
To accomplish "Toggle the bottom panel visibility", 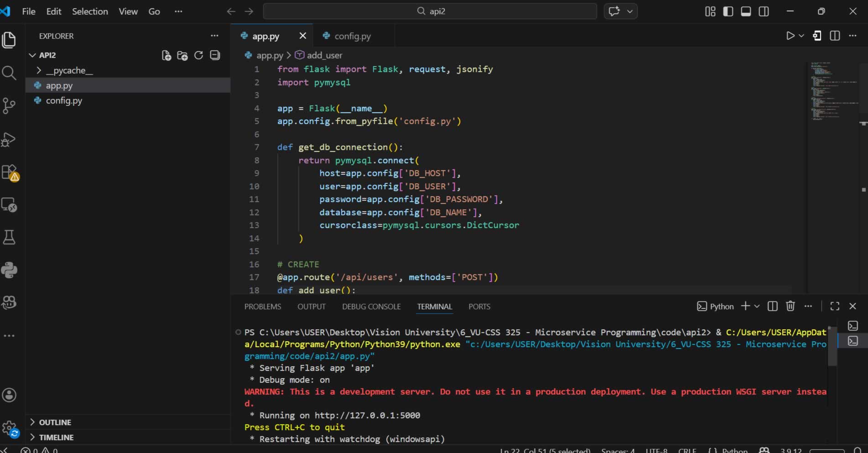I will point(746,11).
